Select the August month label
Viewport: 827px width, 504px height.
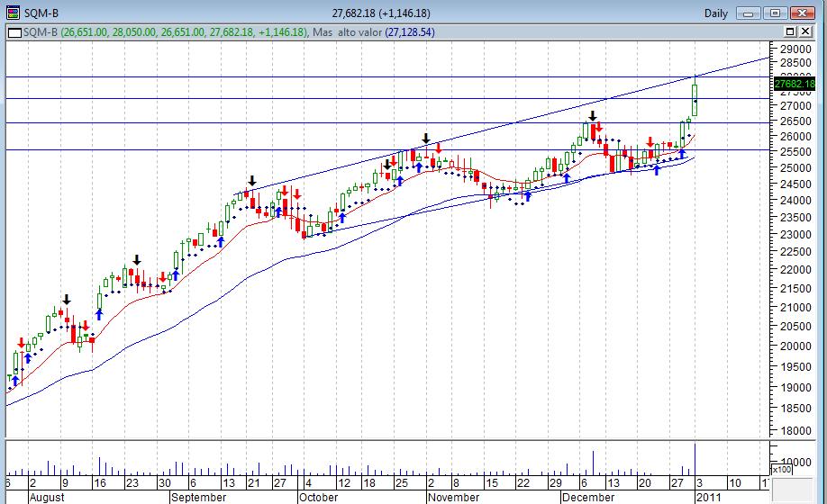(47, 497)
